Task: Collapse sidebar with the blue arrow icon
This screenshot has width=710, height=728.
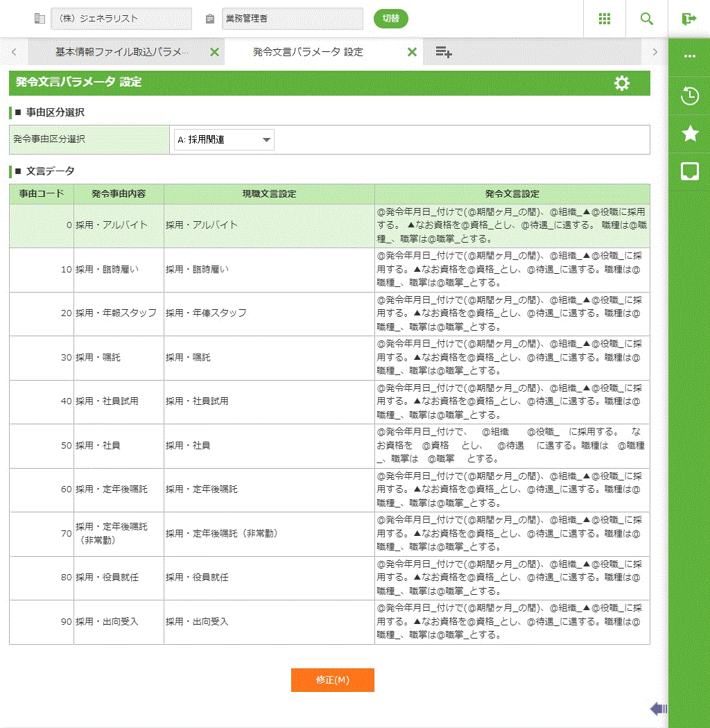Action: [x=658, y=708]
